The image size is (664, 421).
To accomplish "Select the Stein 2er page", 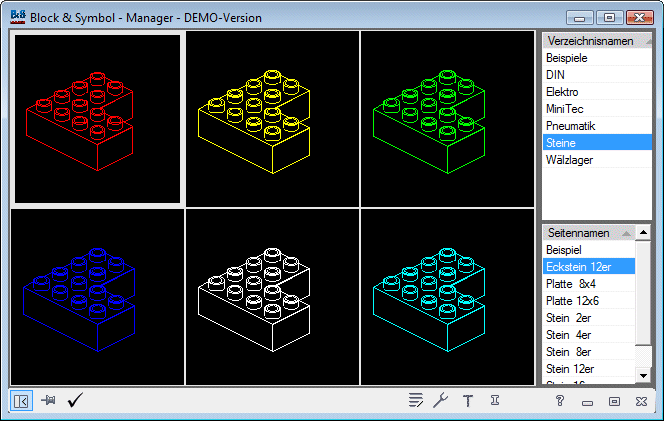I will (589, 317).
